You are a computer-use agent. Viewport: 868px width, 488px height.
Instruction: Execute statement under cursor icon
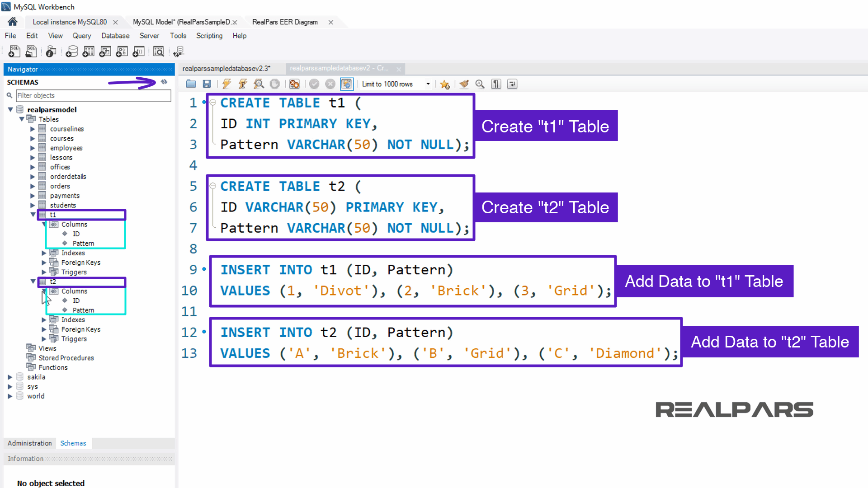tap(243, 84)
